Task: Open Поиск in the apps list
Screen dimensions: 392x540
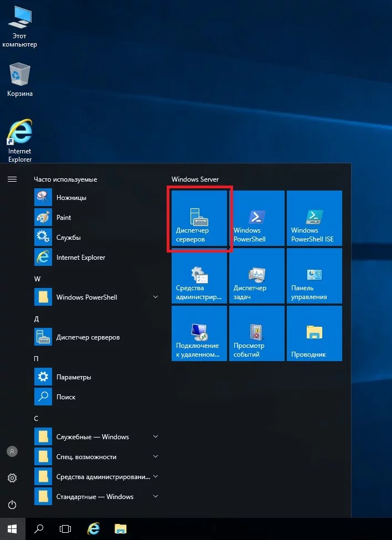Action: (x=96, y=397)
